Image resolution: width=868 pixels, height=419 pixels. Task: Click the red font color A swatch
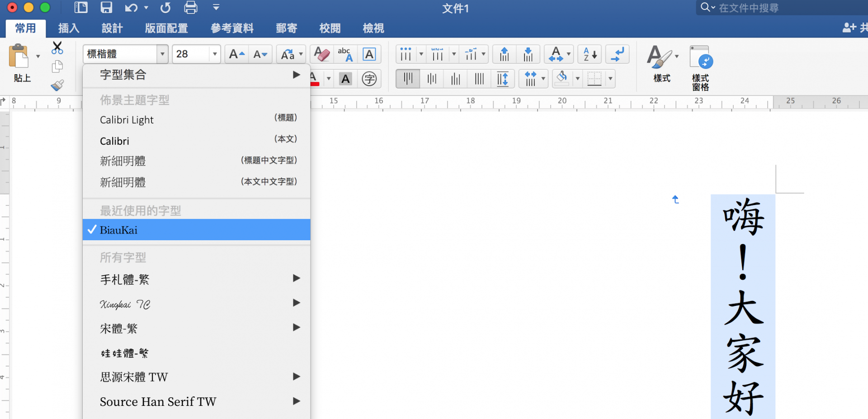[x=315, y=79]
